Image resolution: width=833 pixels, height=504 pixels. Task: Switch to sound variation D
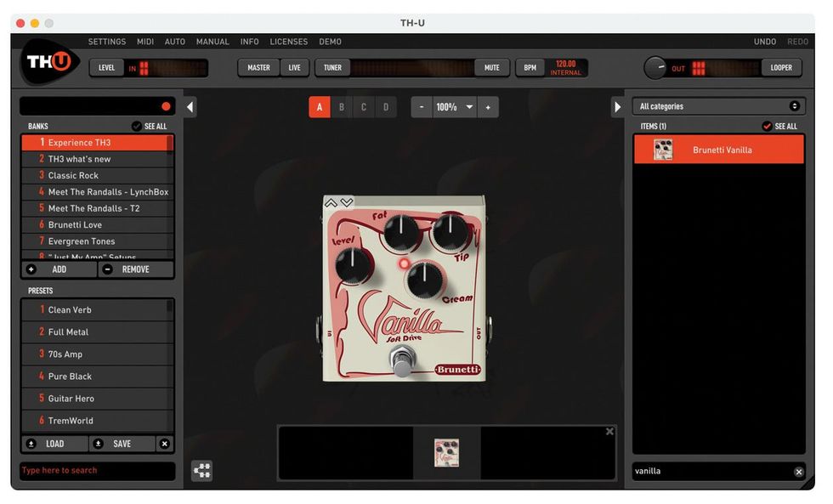pyautogui.click(x=386, y=107)
